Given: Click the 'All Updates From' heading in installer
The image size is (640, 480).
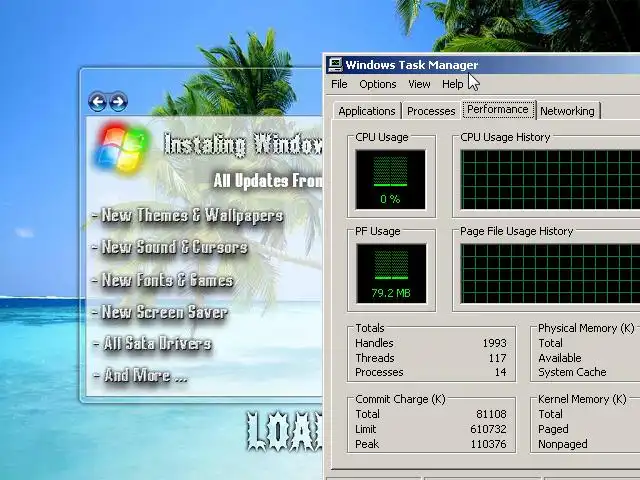Looking at the screenshot, I should pyautogui.click(x=268, y=181).
